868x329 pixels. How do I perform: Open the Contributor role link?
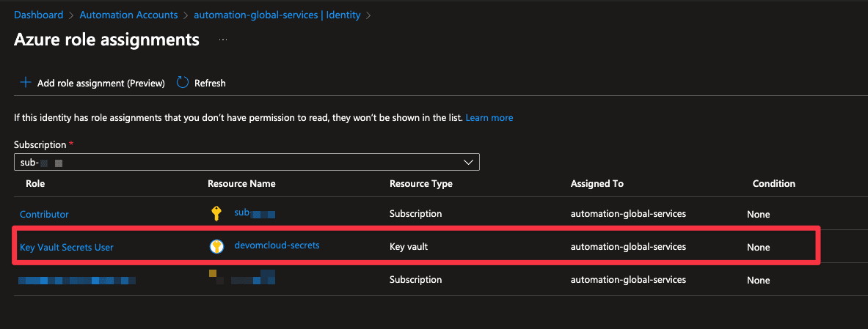click(44, 215)
